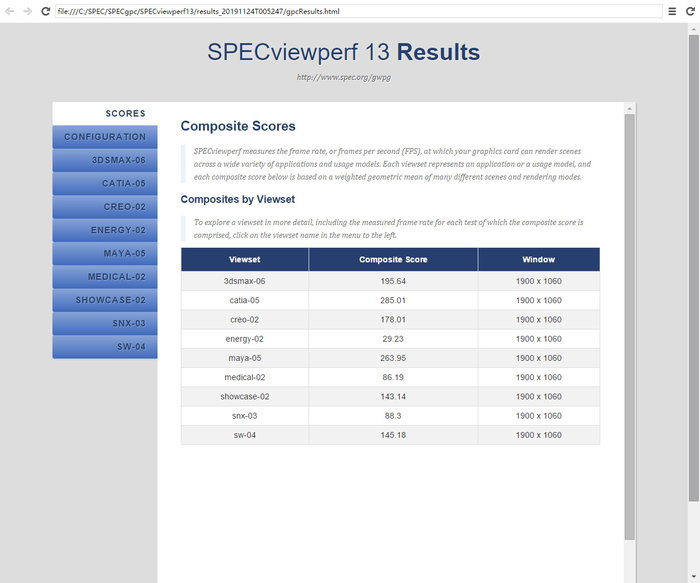Click the page scrollbar down arrow

click(694, 577)
